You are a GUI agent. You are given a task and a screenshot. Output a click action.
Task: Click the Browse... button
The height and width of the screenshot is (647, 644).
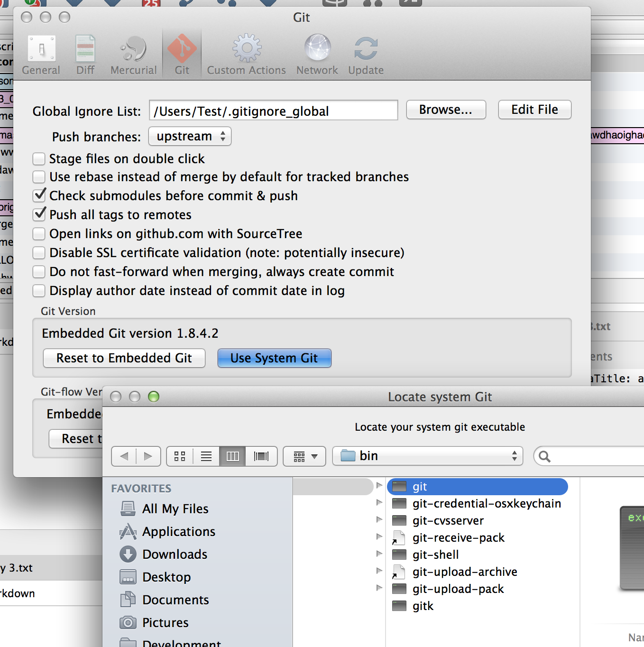(446, 110)
